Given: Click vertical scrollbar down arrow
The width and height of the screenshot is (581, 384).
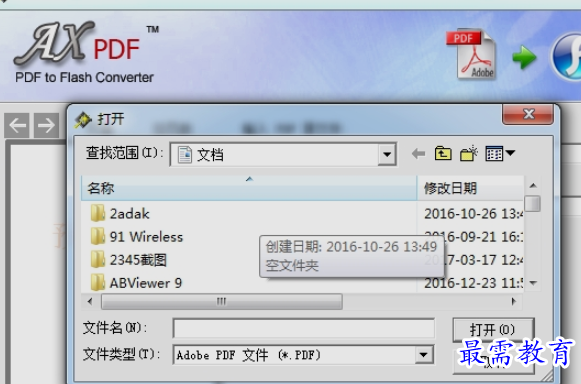Looking at the screenshot, I should (533, 283).
